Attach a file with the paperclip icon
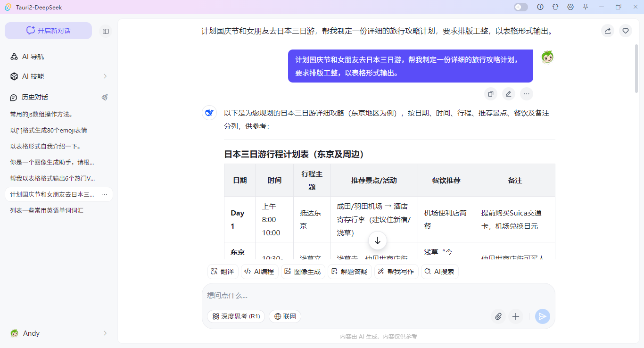This screenshot has width=644, height=348. pos(498,316)
